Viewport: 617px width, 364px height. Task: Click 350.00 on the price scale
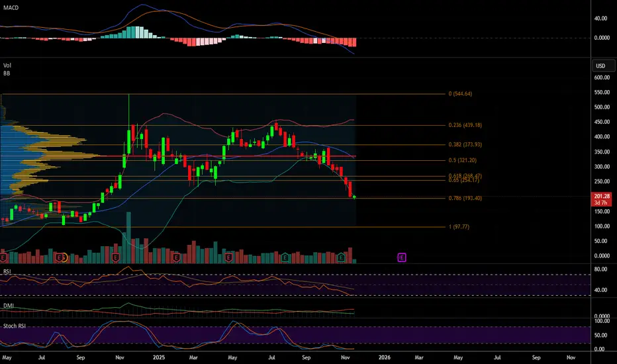(602, 152)
